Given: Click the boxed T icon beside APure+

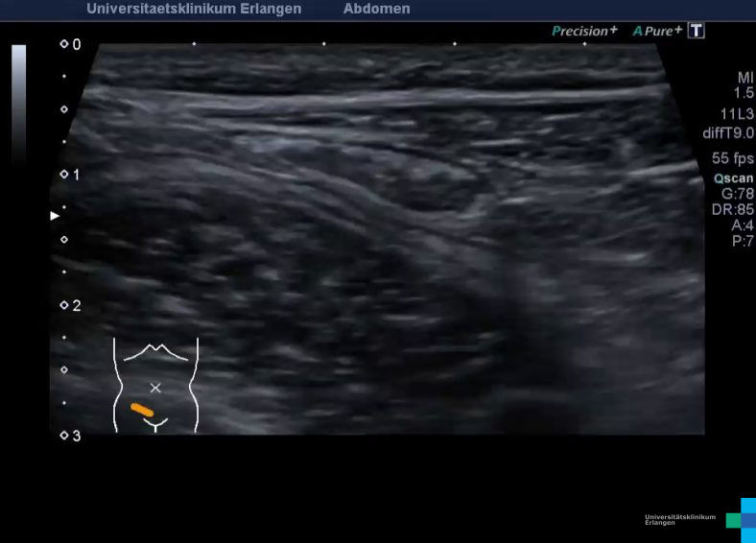Looking at the screenshot, I should click(x=697, y=31).
